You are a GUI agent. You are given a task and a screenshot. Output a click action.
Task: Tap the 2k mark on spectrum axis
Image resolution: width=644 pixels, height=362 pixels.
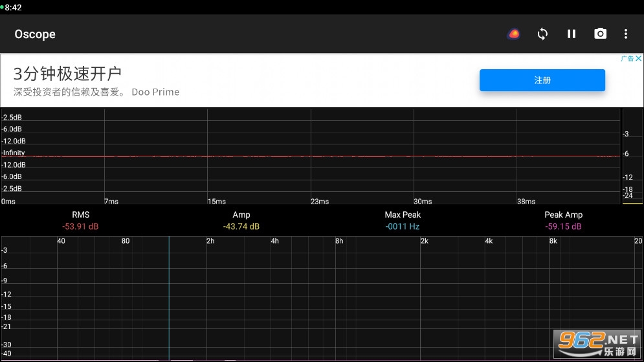424,241
